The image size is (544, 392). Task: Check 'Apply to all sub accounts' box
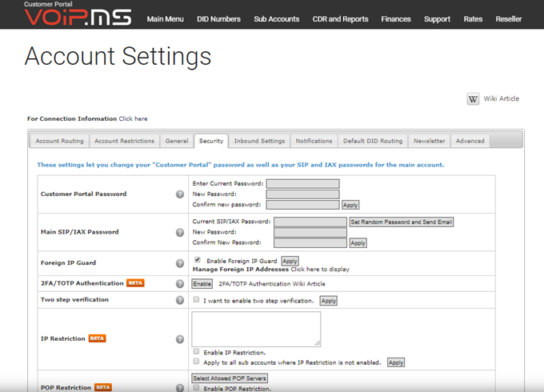tap(196, 361)
